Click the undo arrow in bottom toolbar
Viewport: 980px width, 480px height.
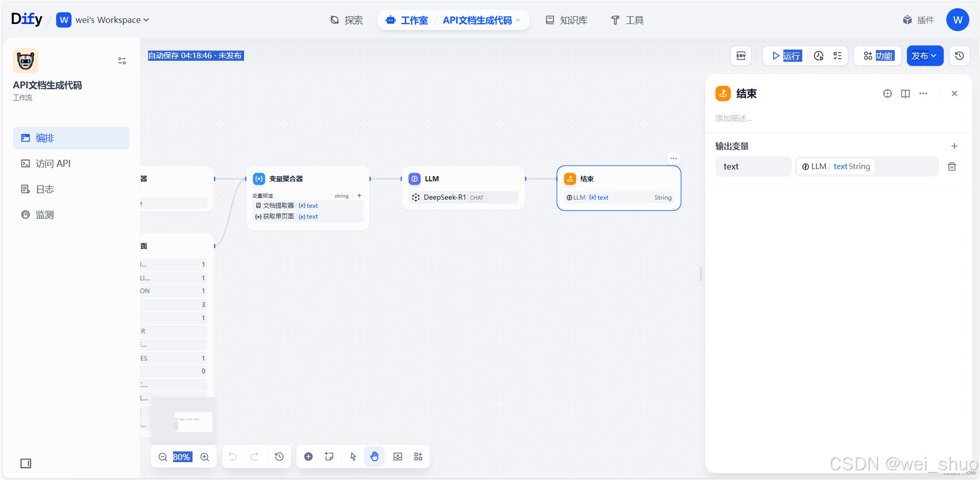pos(233,457)
